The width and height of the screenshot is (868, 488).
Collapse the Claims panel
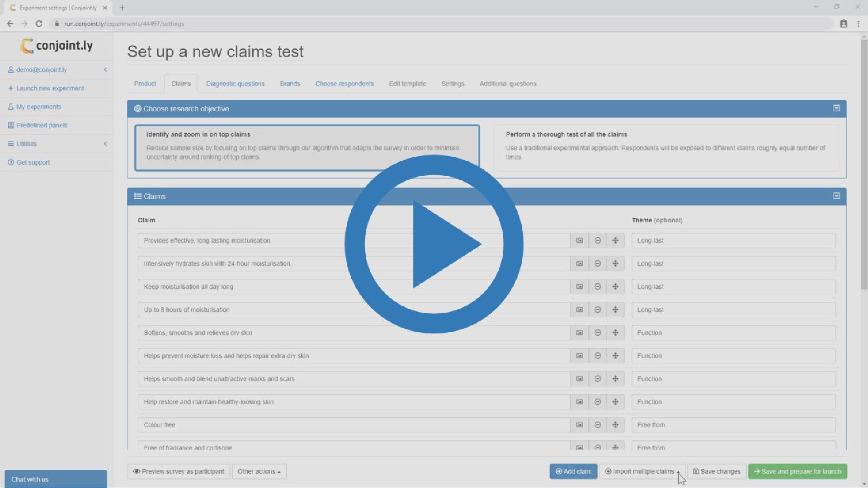pos(836,196)
